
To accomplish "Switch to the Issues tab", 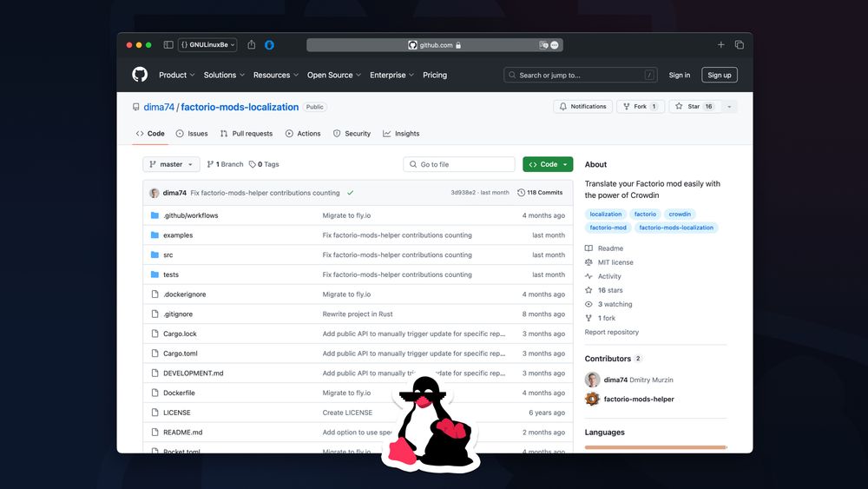I will click(x=192, y=134).
